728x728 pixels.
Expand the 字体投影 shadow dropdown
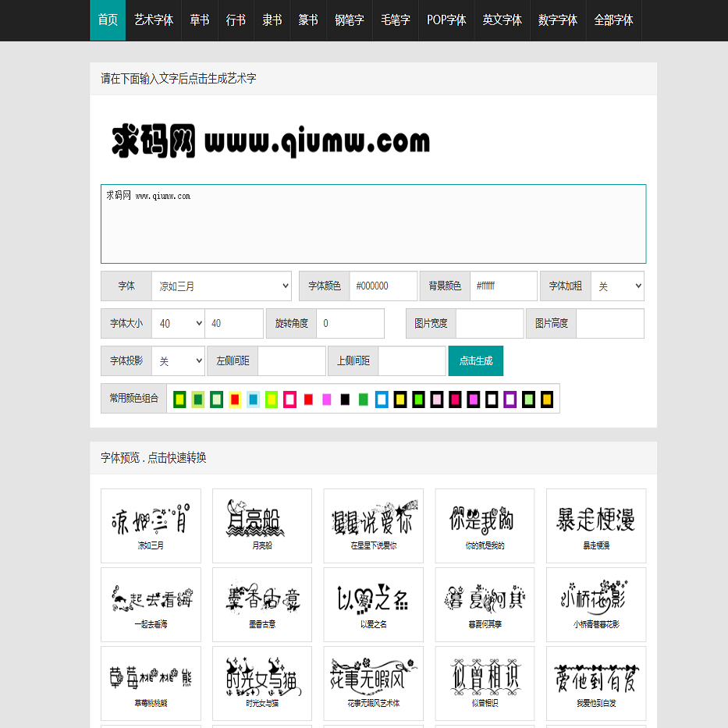pos(178,361)
